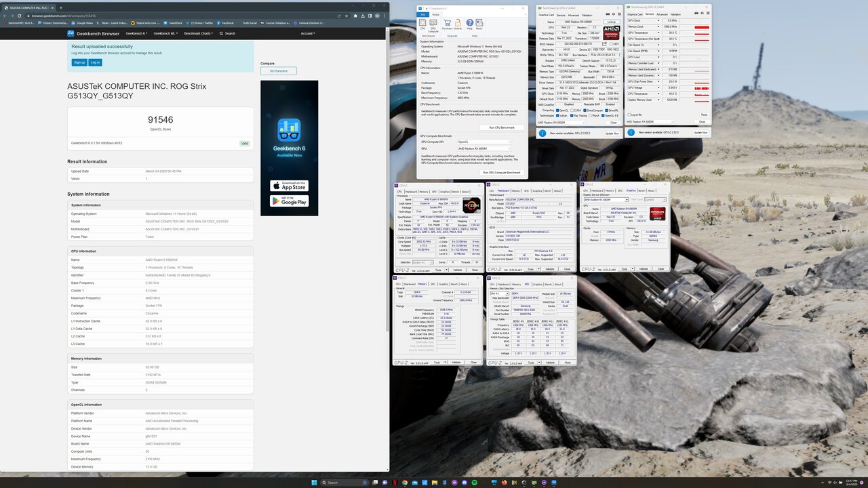Open the GPU Compute API dropdown
The image size is (868, 488).
(x=484, y=142)
